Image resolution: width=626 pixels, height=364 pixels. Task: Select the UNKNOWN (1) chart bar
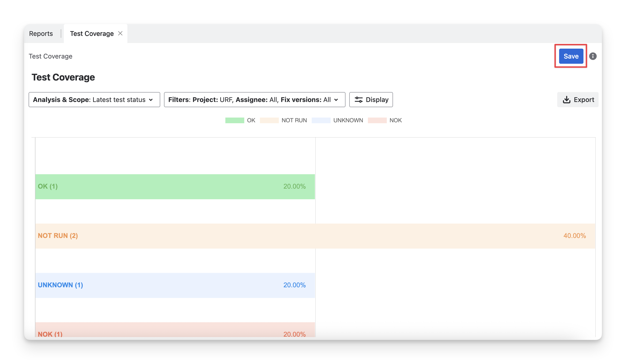point(175,285)
